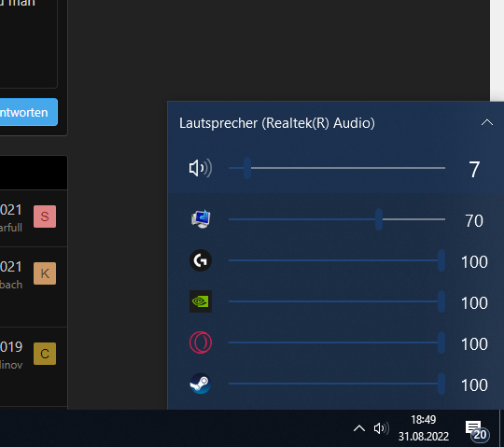Click the blue Antworten button
This screenshot has width=504, height=447.
point(28,112)
